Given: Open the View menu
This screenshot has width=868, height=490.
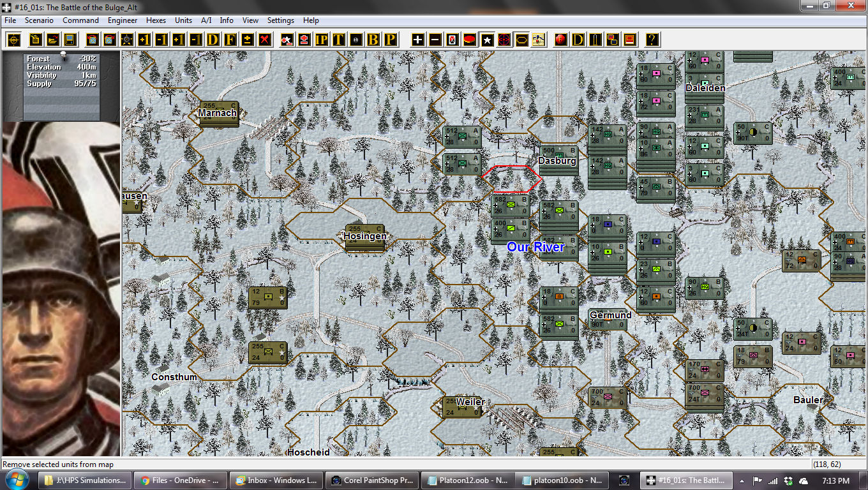Looking at the screenshot, I should pyautogui.click(x=250, y=20).
